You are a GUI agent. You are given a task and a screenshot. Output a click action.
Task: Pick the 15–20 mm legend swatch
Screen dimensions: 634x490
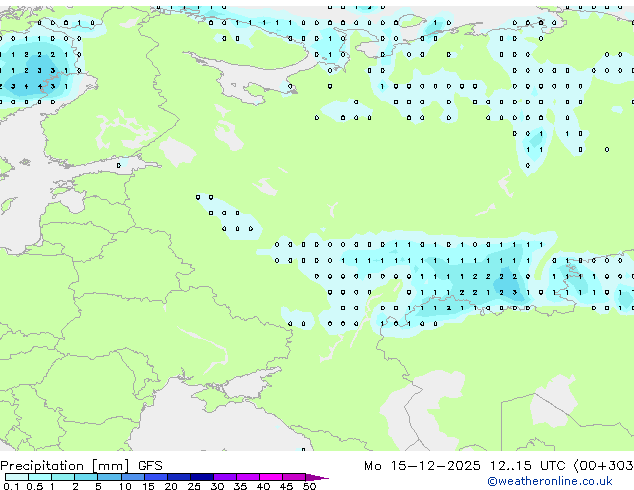click(x=156, y=477)
